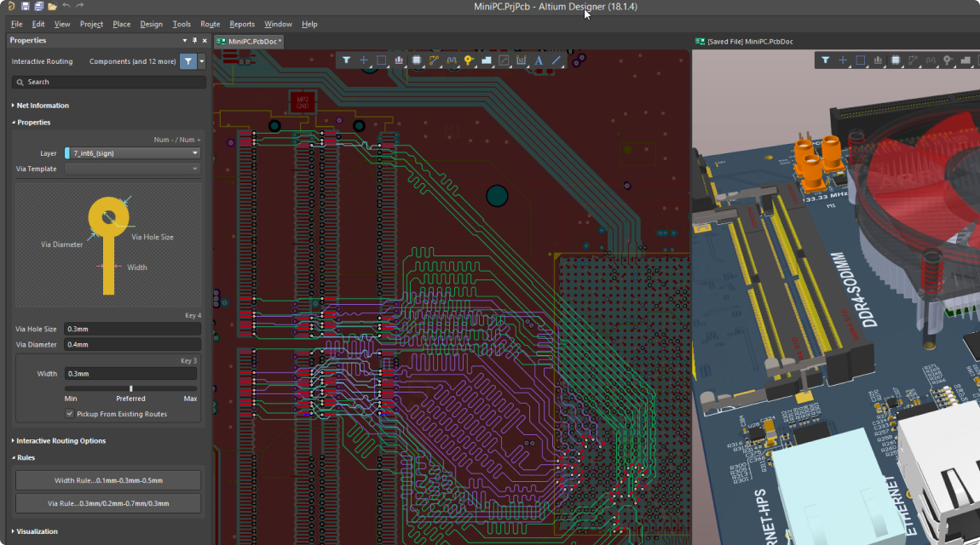Expand Interactive Routing Options section

point(58,441)
